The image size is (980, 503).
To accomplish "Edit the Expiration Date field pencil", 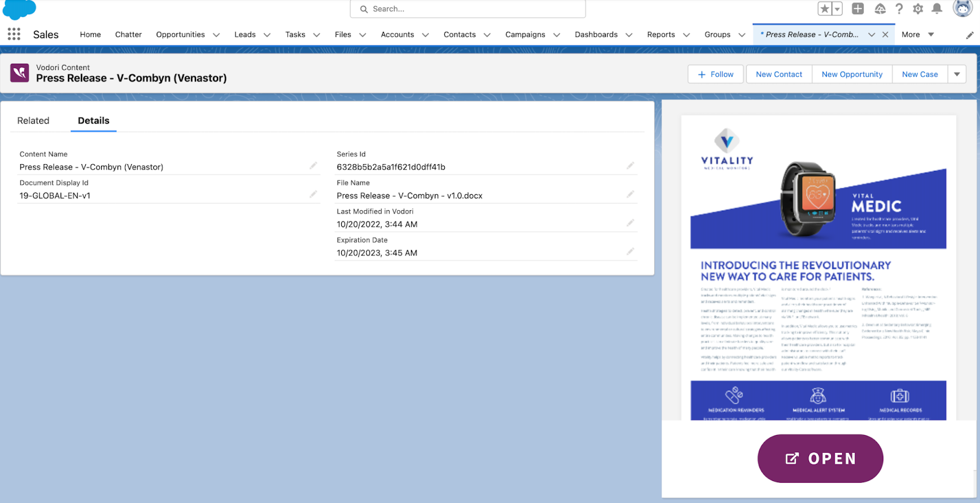I will (630, 252).
